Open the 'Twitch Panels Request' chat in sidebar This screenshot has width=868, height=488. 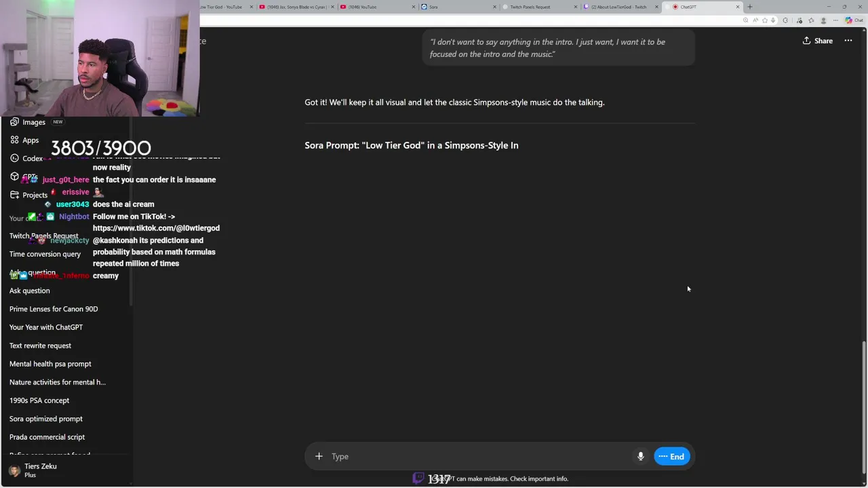tap(44, 236)
